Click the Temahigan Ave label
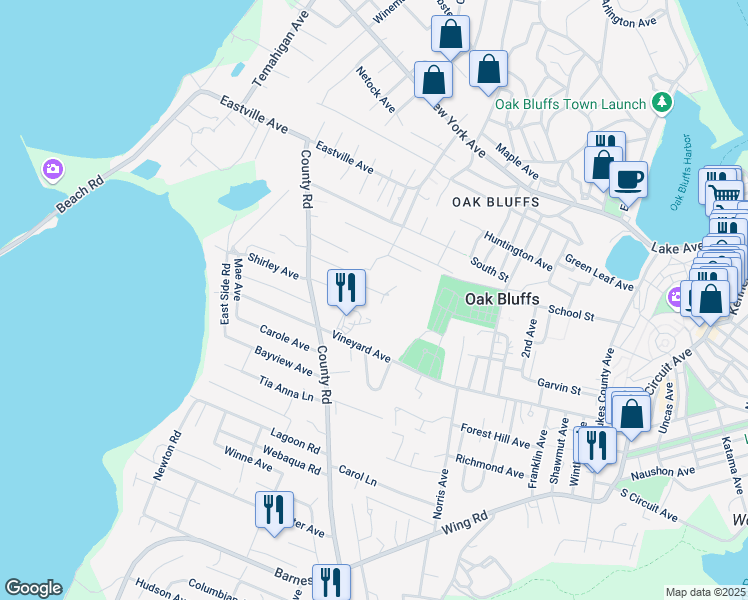The height and width of the screenshot is (600, 748). (x=280, y=48)
